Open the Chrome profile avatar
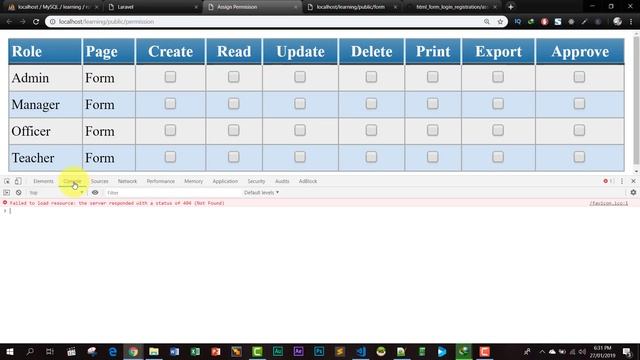 617,22
